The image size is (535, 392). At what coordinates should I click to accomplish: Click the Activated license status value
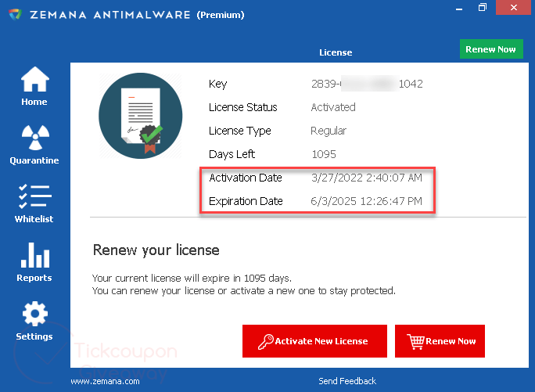click(x=333, y=107)
